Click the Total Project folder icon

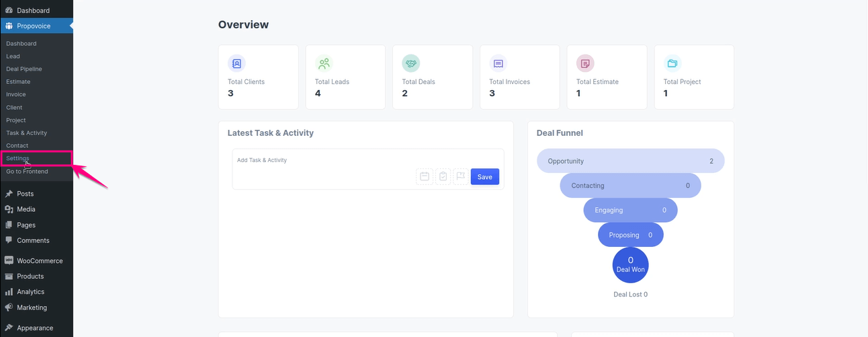tap(672, 63)
